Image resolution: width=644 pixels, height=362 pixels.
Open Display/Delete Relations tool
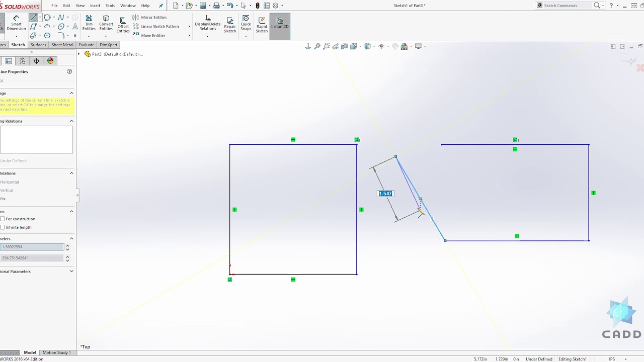pos(208,23)
